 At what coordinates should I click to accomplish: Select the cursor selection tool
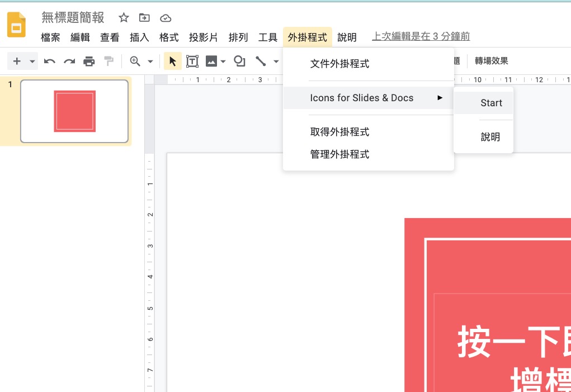172,62
